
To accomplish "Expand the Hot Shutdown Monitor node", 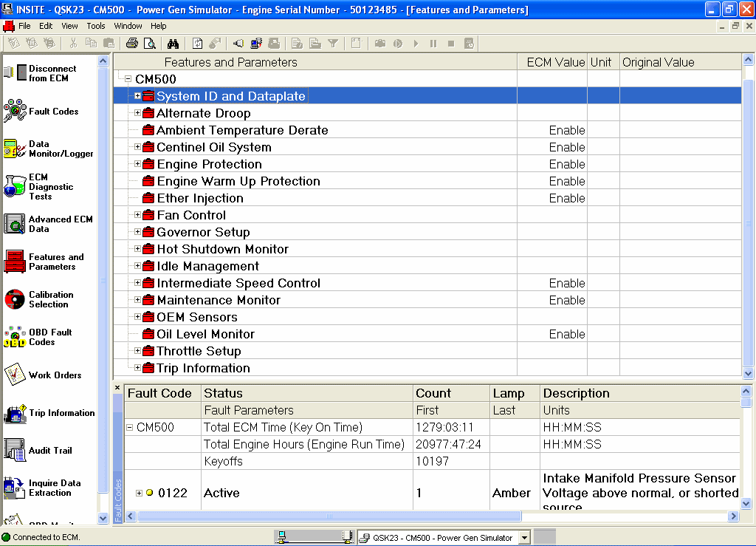I will (x=137, y=249).
